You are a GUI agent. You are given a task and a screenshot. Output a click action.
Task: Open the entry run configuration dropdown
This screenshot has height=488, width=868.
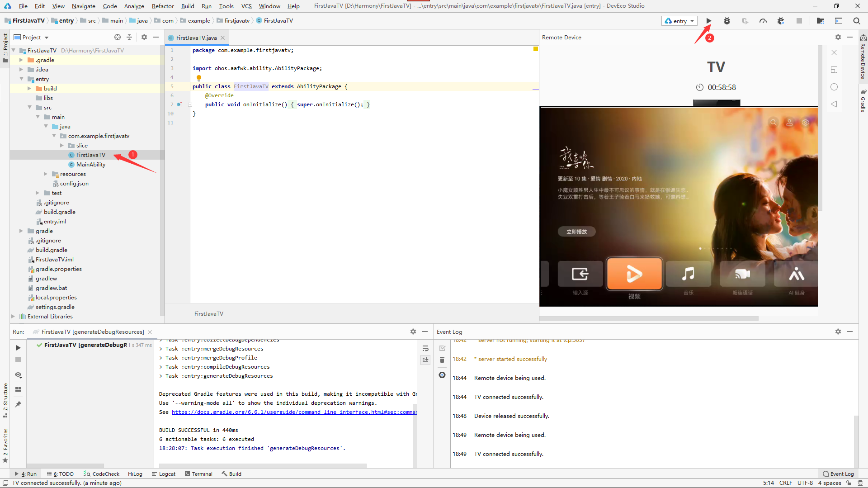[x=679, y=21]
